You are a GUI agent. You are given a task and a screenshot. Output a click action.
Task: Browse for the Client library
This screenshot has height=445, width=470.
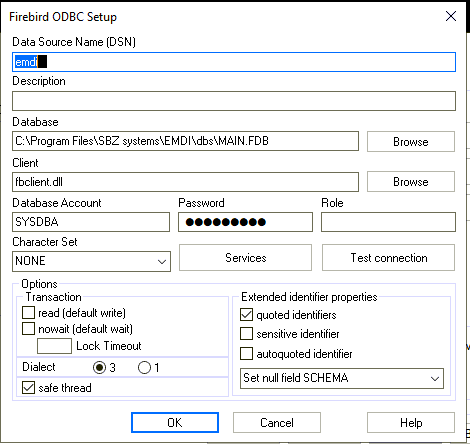point(411,182)
